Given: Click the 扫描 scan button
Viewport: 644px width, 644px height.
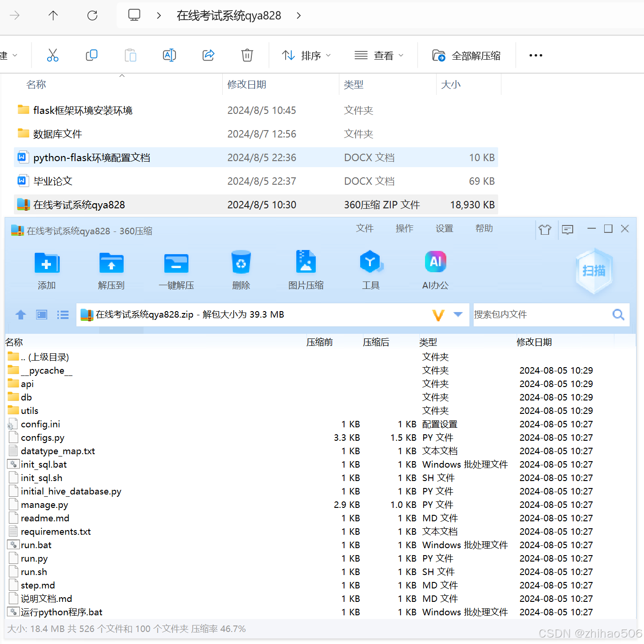Looking at the screenshot, I should [x=594, y=272].
